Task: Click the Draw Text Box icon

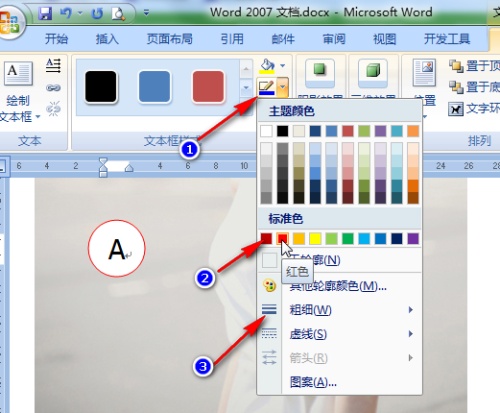Action: [18, 73]
